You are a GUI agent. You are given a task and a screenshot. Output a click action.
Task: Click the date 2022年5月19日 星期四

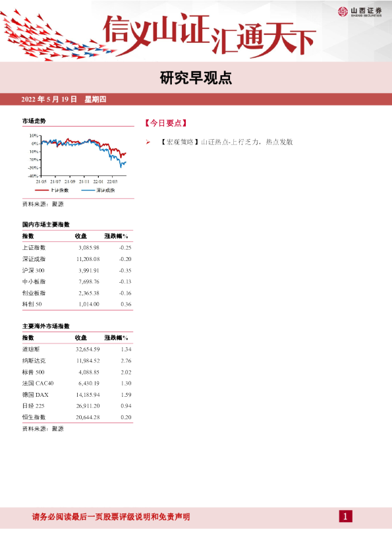coord(64,99)
